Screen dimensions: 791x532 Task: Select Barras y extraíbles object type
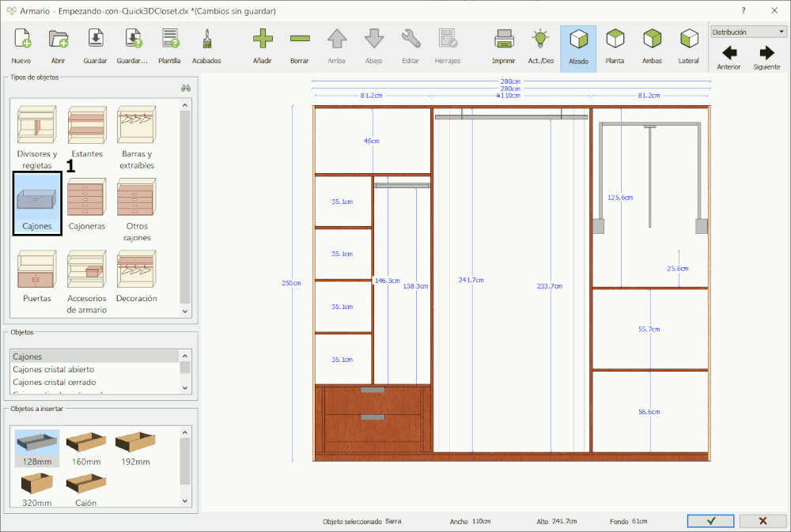(137, 138)
